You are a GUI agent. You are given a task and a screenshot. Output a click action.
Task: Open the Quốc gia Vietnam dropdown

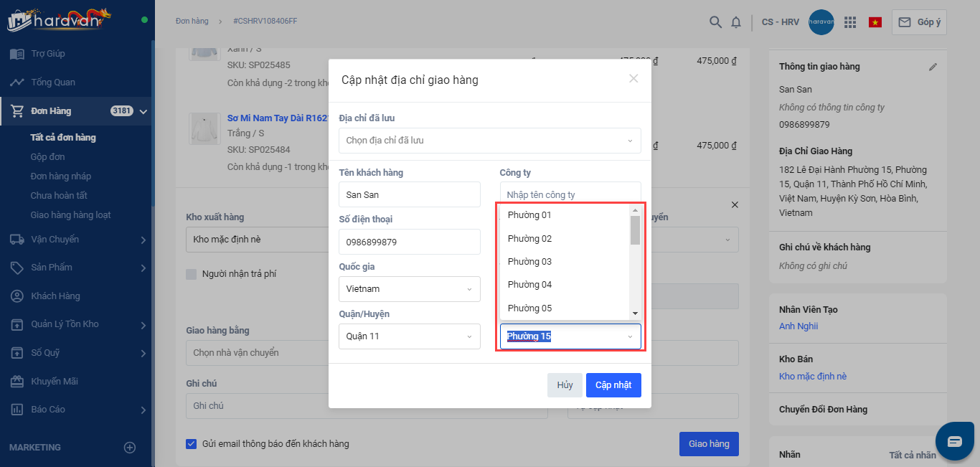click(409, 289)
